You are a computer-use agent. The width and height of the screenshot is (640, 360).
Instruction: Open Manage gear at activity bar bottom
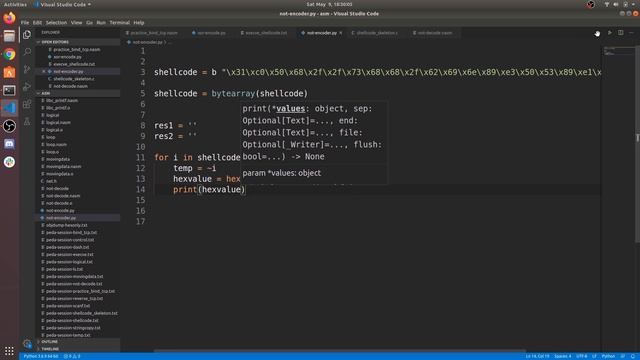(27, 344)
